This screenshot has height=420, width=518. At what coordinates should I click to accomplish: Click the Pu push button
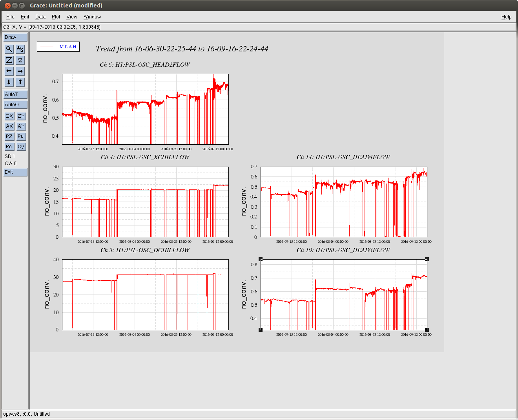click(21, 136)
